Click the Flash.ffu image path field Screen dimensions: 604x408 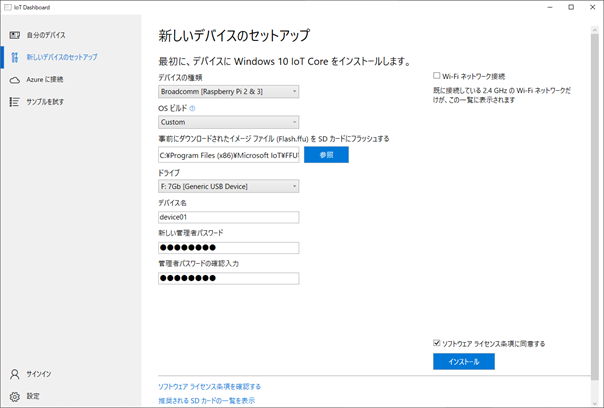[228, 155]
